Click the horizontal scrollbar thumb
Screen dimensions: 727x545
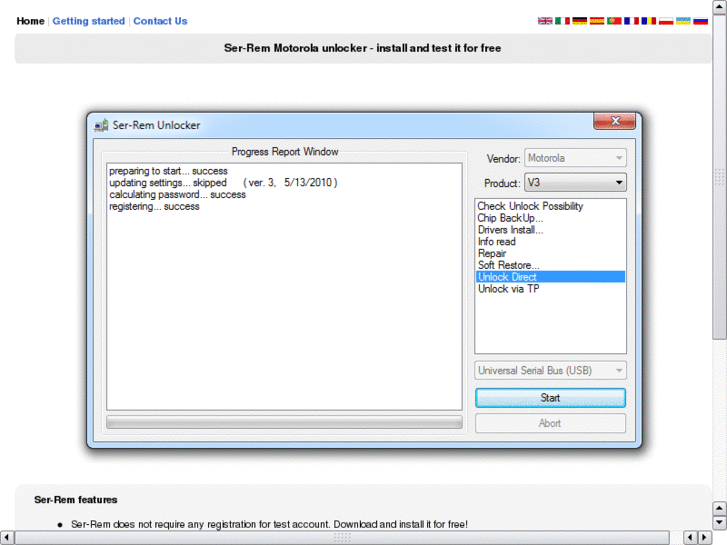coord(342,538)
